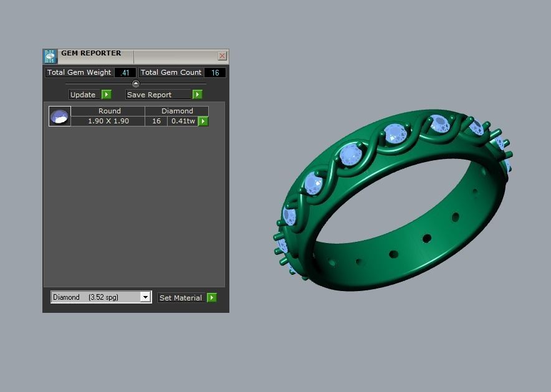551x392 pixels.
Task: Click the Total Gem Count label
Action: click(x=171, y=72)
